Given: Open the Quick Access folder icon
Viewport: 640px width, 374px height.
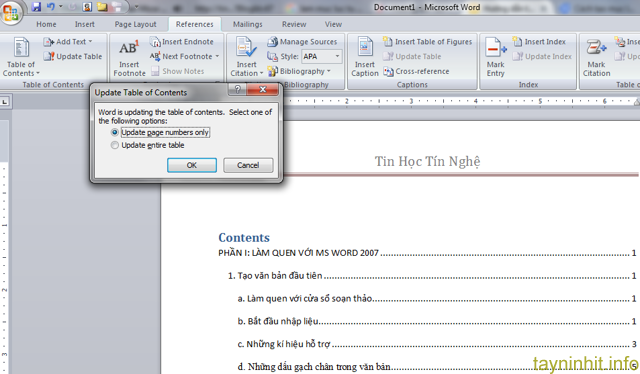Looking at the screenshot, I should pos(102,7).
